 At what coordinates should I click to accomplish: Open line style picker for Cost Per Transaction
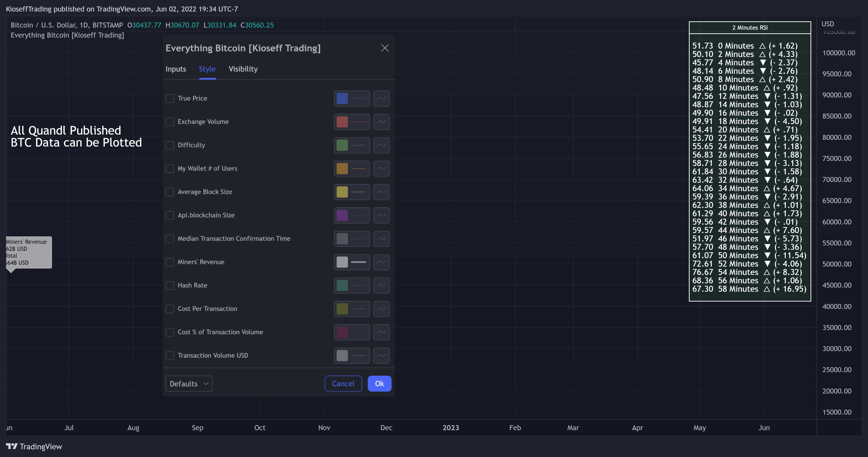coord(381,309)
